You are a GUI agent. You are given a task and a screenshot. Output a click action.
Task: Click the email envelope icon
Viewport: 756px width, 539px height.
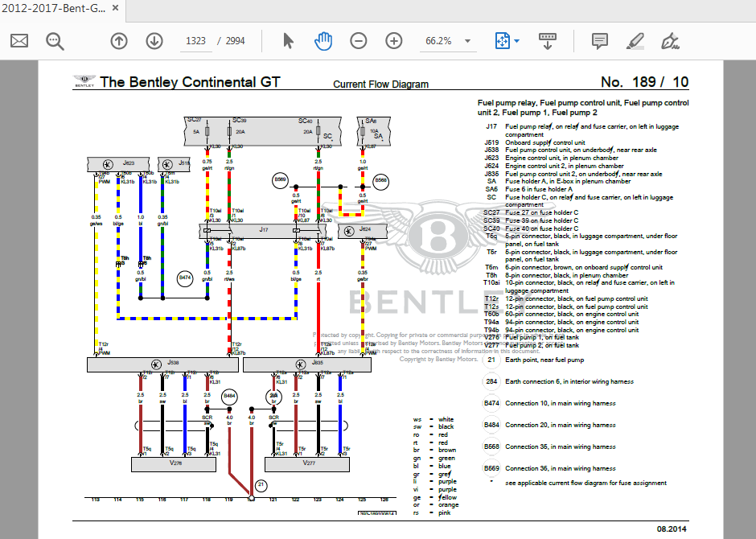pos(19,41)
